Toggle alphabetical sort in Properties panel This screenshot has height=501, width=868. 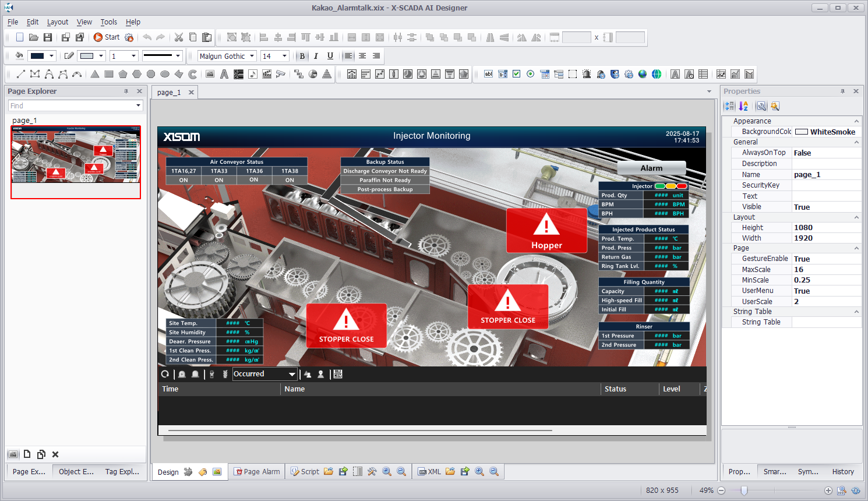[743, 106]
